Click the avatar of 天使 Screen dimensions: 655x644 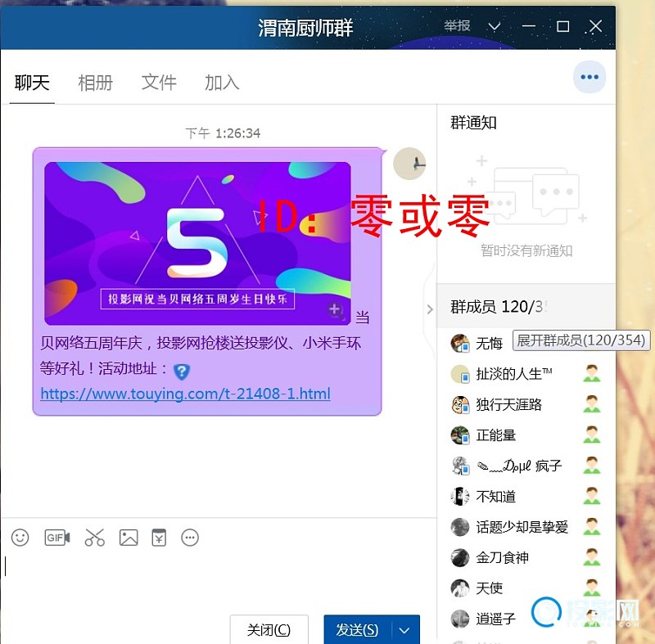point(460,588)
